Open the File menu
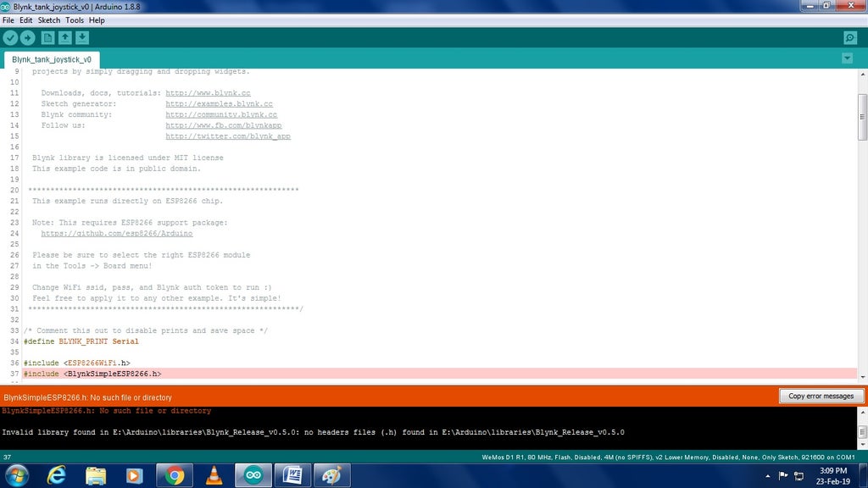Screen dimensions: 868x488 [x=8, y=20]
